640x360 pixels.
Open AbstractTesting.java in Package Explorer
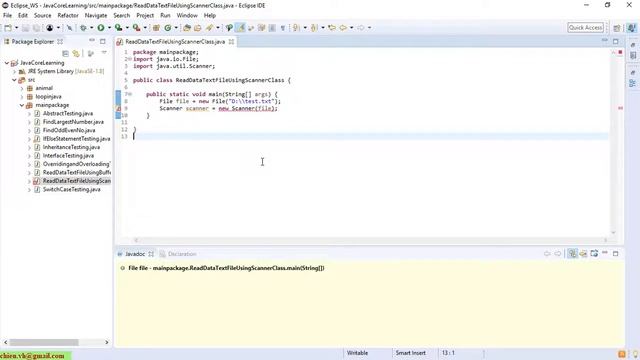[x=68, y=113]
